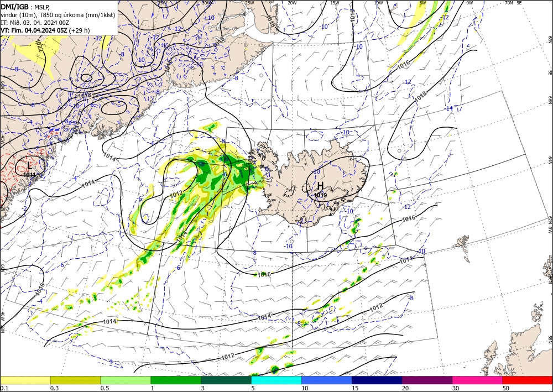The height and width of the screenshot is (392, 553).
Task: Click the 5W longitude label at top
Action: [x=422, y=3]
